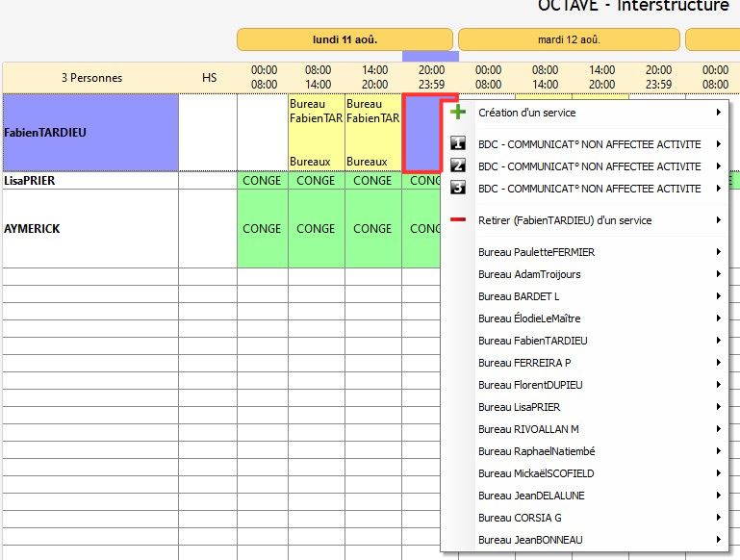This screenshot has height=560, width=740.
Task: Pick Bureau ÉlodieLeMaître in the context menu
Action: coord(529,318)
